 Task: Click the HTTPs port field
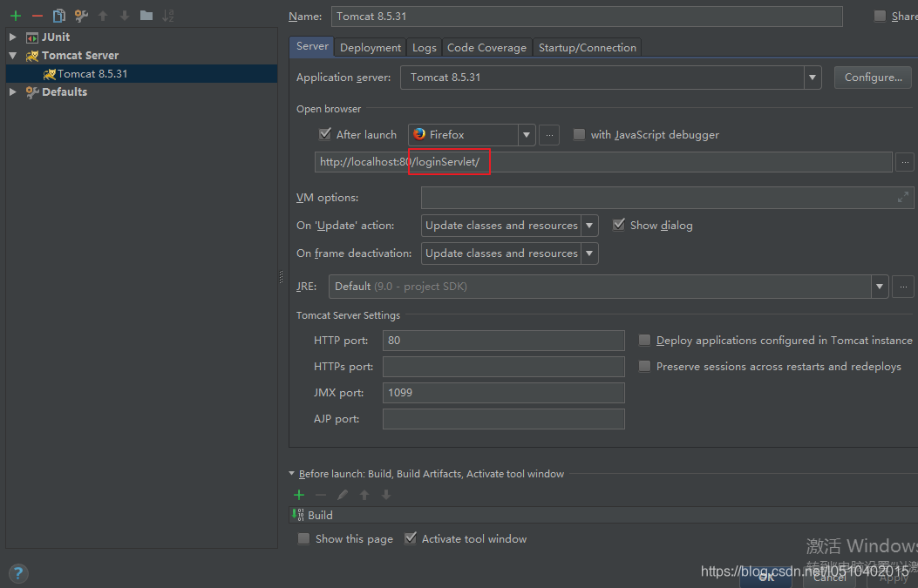(504, 367)
